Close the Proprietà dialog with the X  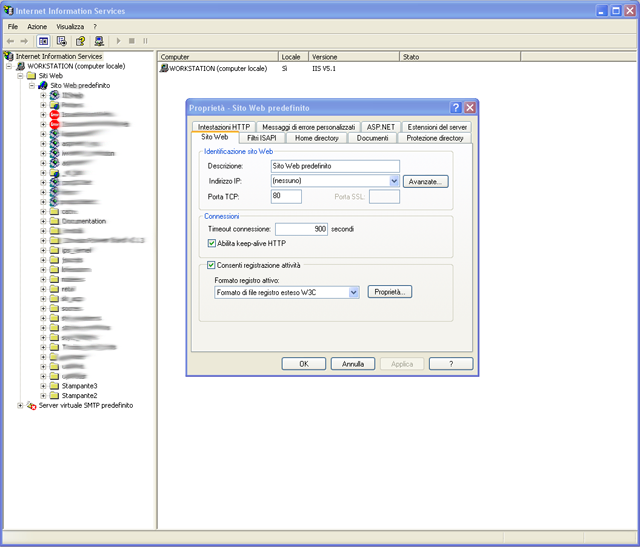470,108
